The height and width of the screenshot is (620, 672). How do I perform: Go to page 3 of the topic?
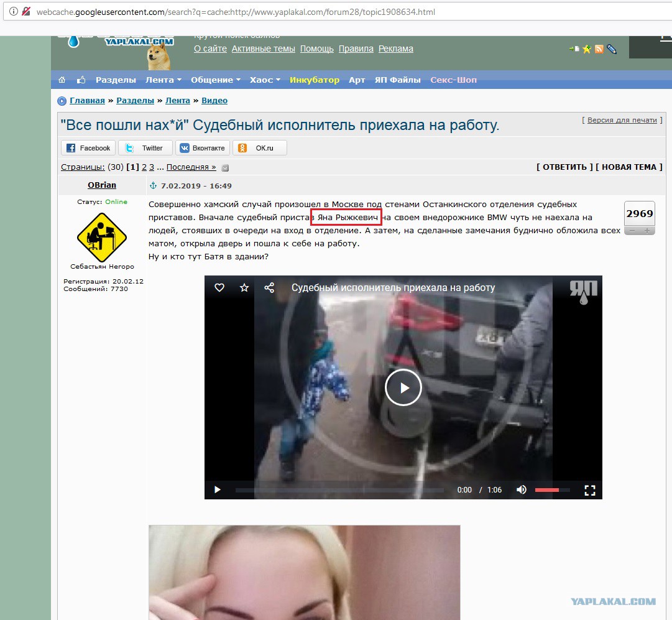(152, 167)
